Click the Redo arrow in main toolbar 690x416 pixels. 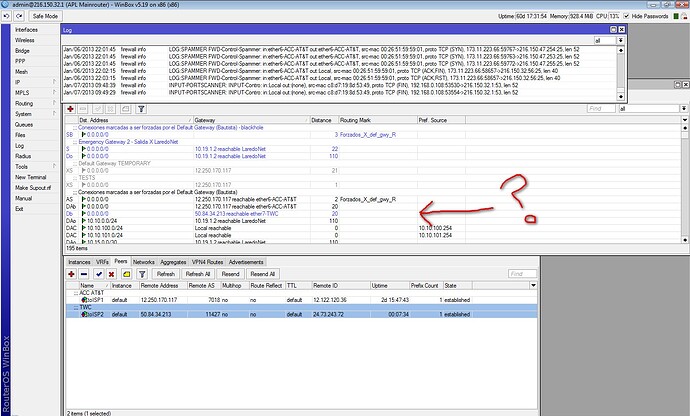click(x=19, y=16)
